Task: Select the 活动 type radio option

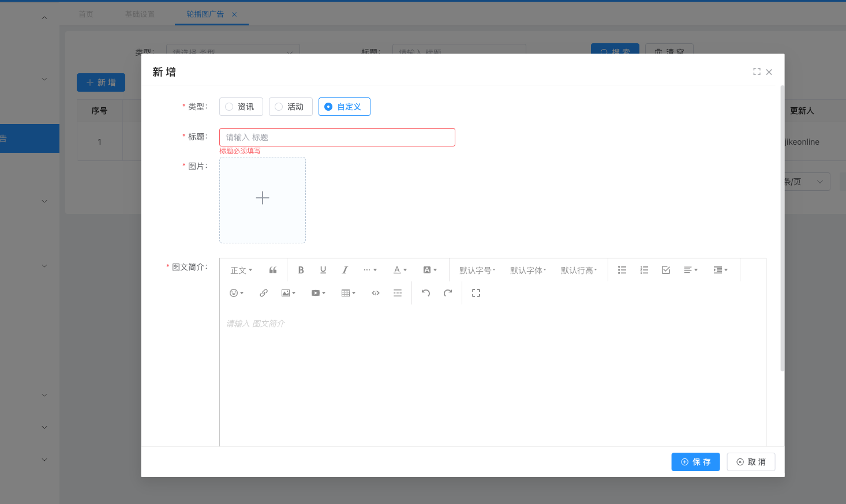Action: point(290,107)
